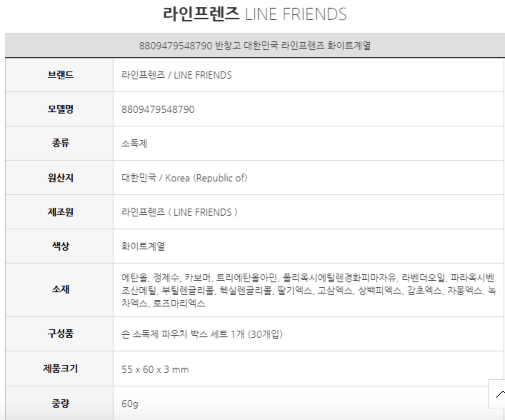
Task: Click the ingredients list starting with 에탄올
Action: 308,290
